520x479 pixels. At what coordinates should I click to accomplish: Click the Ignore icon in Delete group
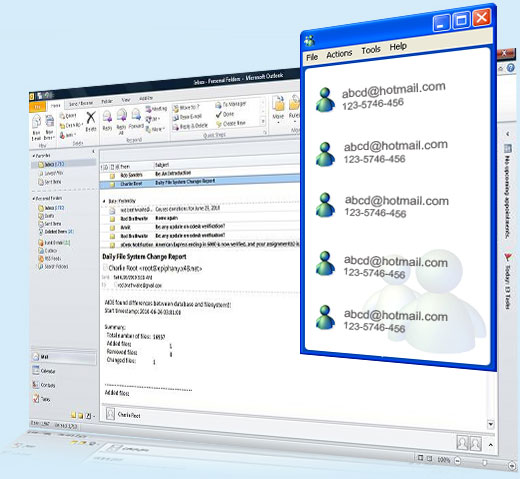62,116
